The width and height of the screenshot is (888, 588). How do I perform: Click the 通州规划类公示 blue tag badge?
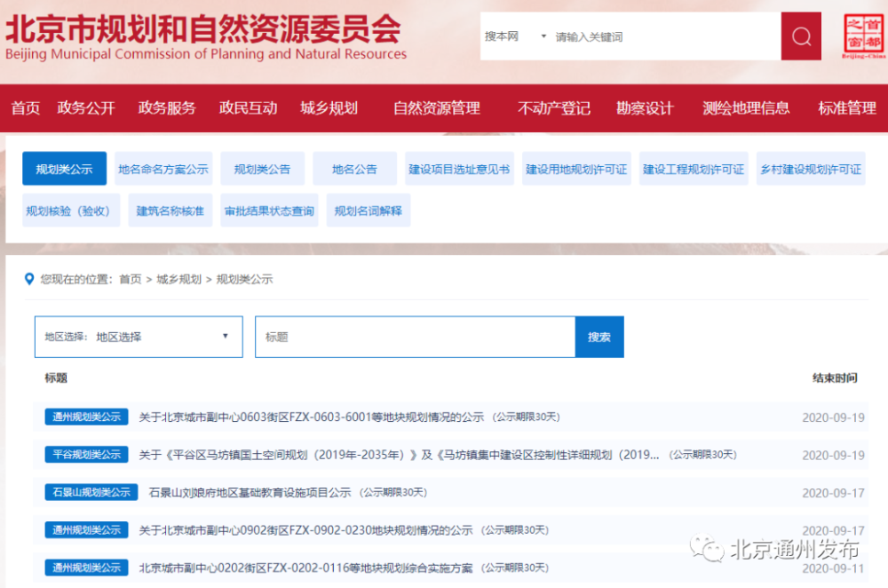[85, 416]
